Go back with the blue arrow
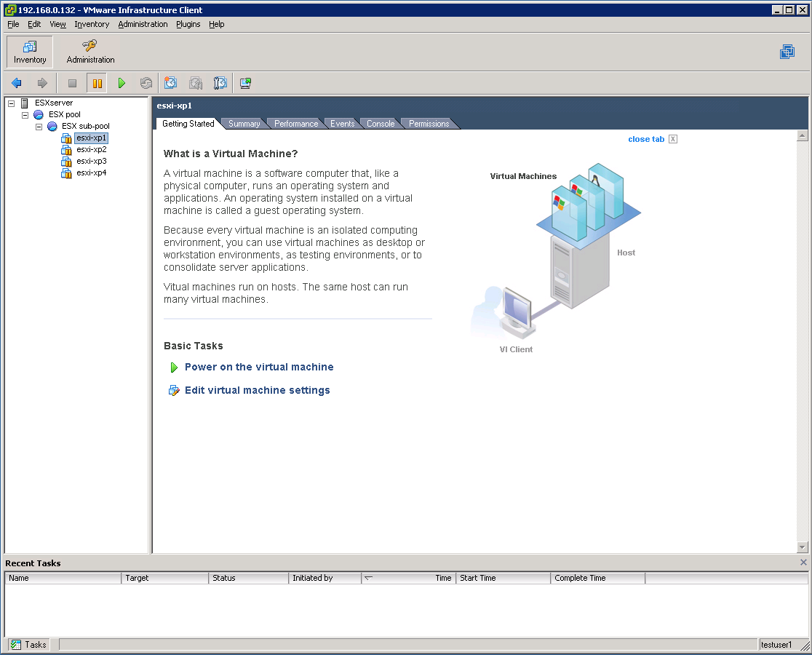Screen dimensions: 812x655 click(17, 83)
